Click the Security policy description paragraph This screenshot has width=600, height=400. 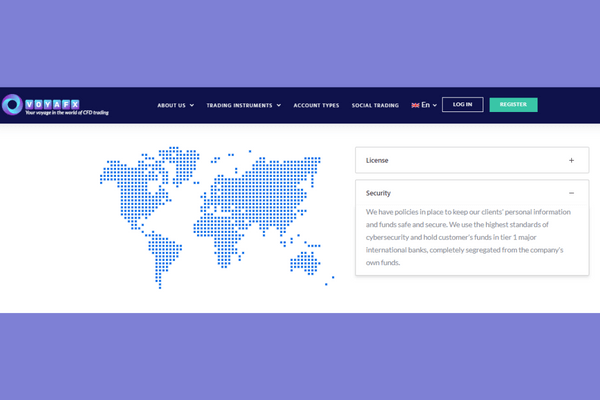(x=468, y=237)
